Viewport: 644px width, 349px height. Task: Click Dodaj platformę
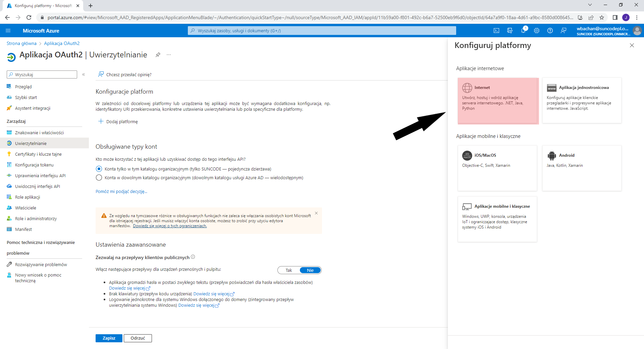coord(118,121)
